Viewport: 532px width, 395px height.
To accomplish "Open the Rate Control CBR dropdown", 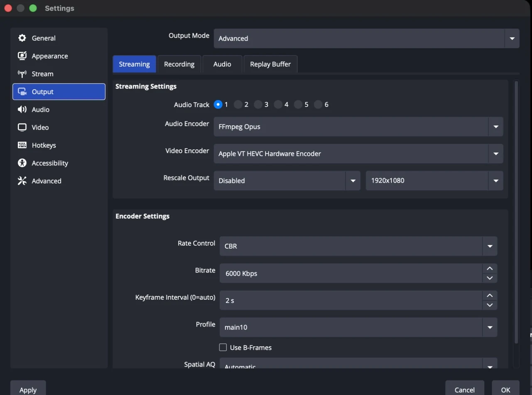I will click(358, 246).
